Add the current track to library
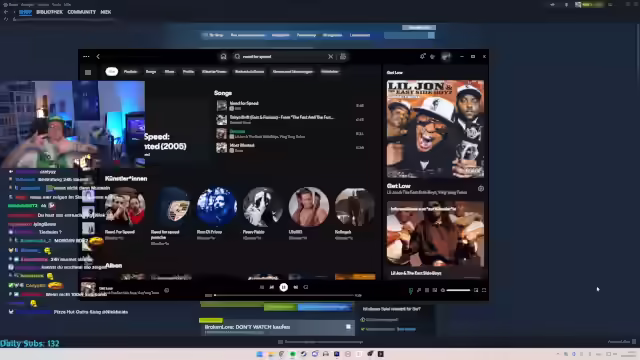The width and height of the screenshot is (640, 360). click(167, 291)
